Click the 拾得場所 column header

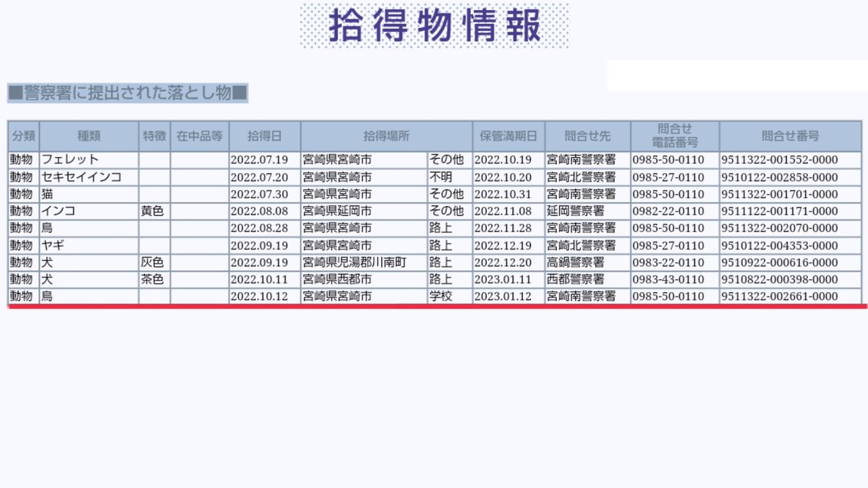click(386, 136)
